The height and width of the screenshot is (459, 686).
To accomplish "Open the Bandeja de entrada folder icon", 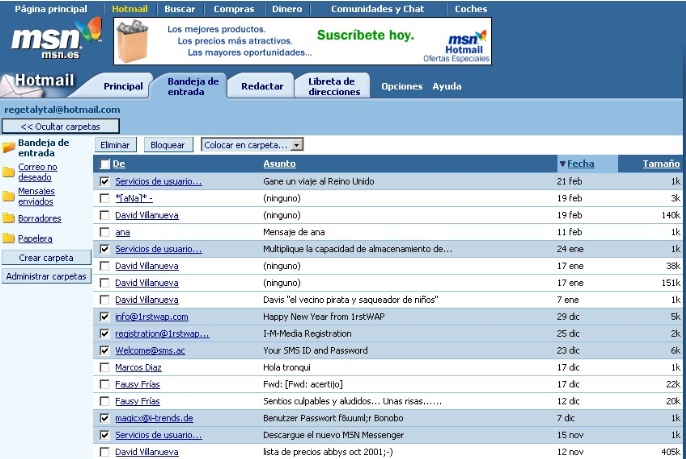I will tap(9, 147).
